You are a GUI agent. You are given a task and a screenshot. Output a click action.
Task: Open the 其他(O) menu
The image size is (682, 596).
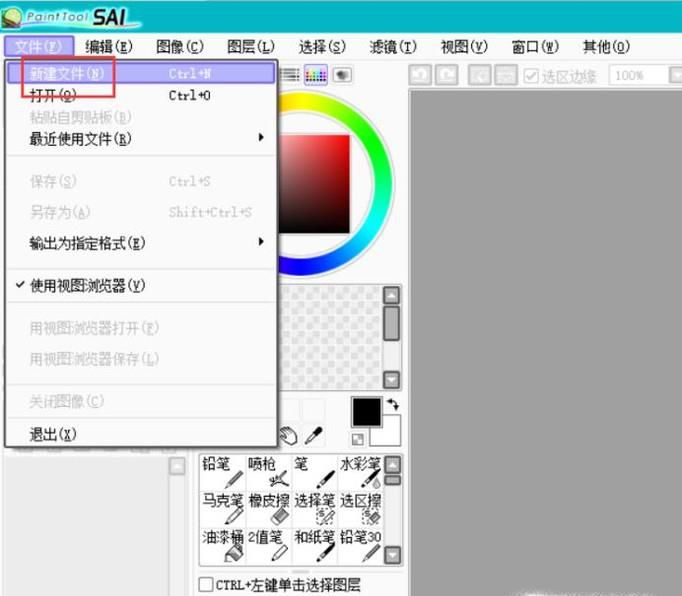pos(606,47)
